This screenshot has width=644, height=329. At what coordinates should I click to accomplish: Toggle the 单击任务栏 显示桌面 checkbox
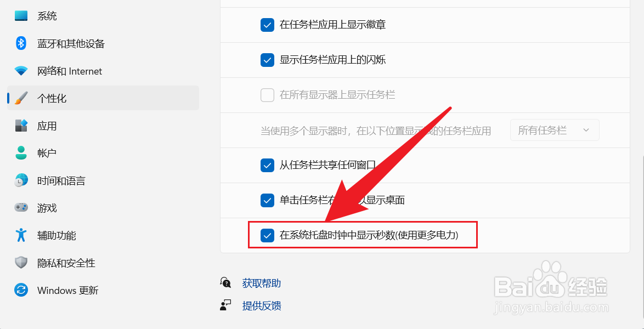267,201
